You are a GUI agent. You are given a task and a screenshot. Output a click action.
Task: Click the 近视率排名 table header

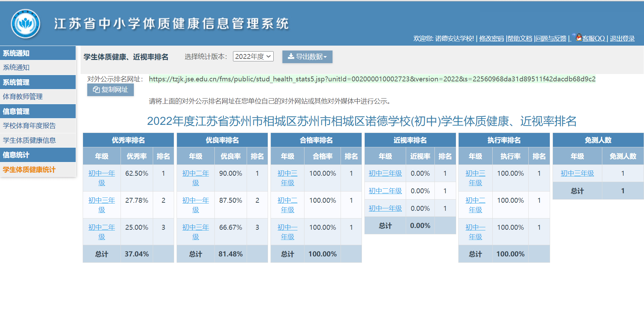pos(410,140)
